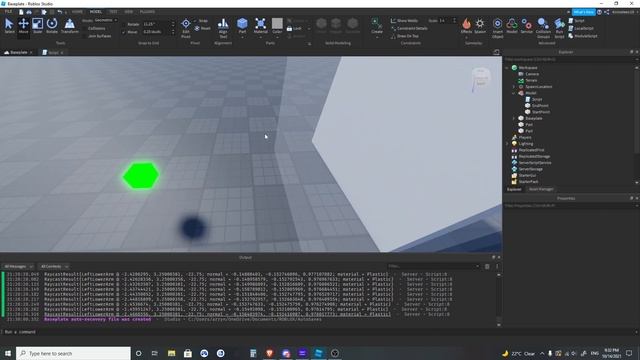Click the gray Color swatch
Image resolution: width=640 pixels, height=360 pixels.
277,23
